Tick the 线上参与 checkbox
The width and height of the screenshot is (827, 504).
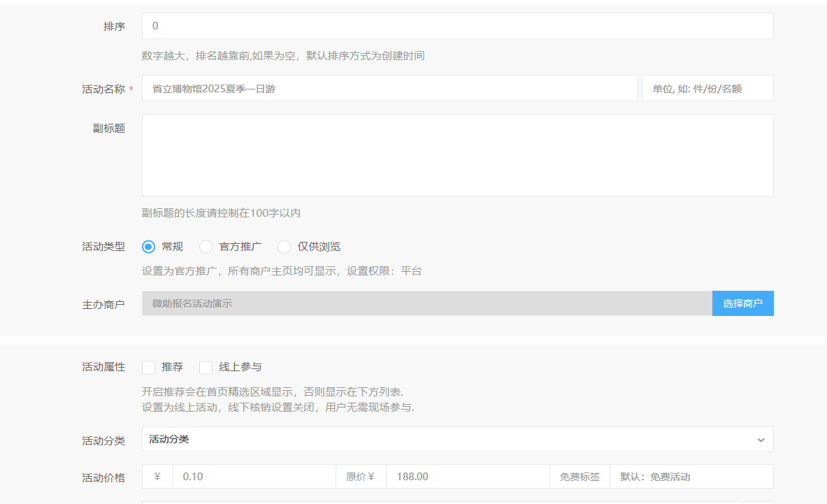[206, 368]
